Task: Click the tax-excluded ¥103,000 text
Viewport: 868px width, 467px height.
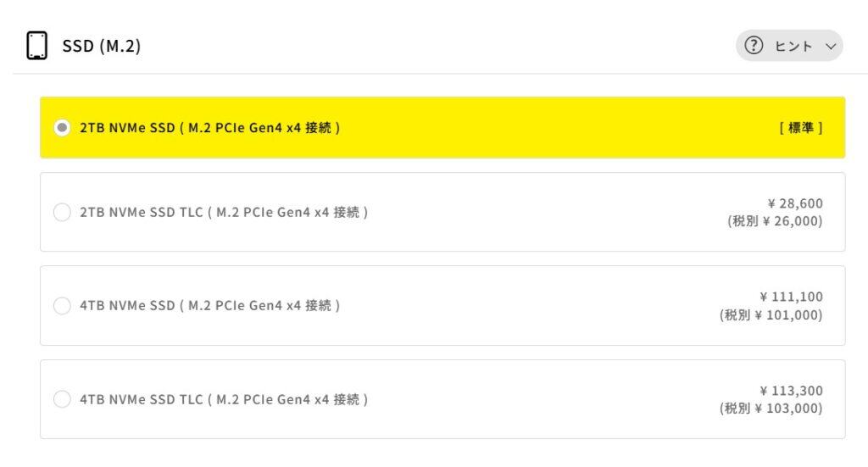Action: pyautogui.click(x=771, y=409)
